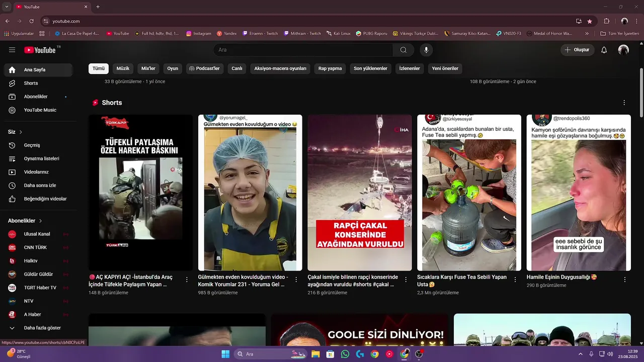Play GOOLE SİZİ DİNLİYOR video thumbnail
The width and height of the screenshot is (644, 362).
pyautogui.click(x=360, y=330)
